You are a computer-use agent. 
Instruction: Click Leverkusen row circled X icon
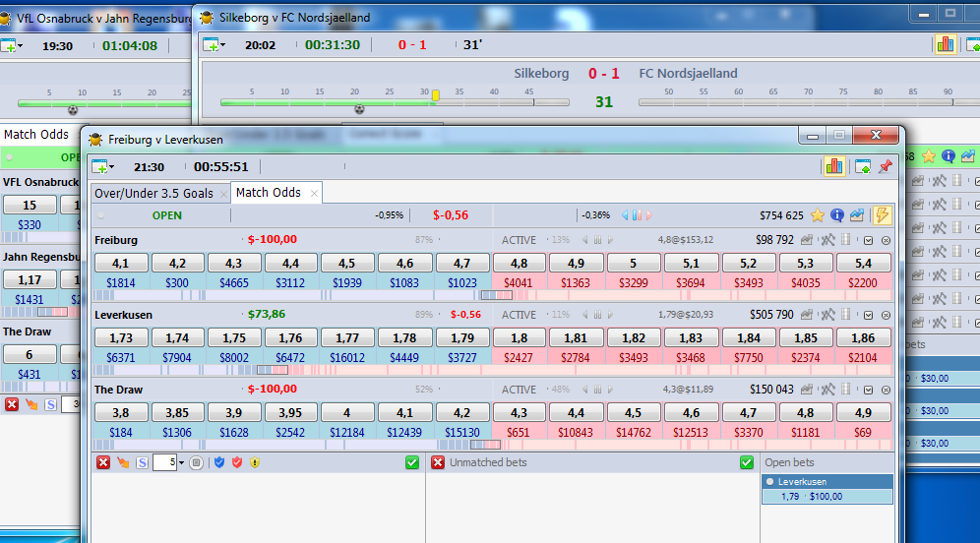(886, 315)
